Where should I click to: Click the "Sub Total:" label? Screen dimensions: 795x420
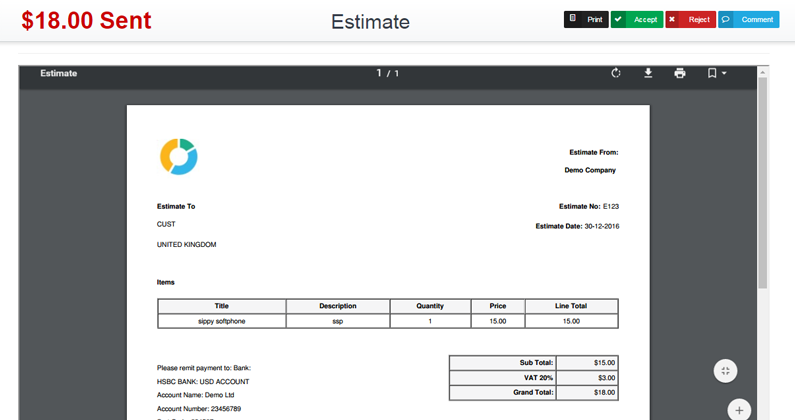point(536,363)
